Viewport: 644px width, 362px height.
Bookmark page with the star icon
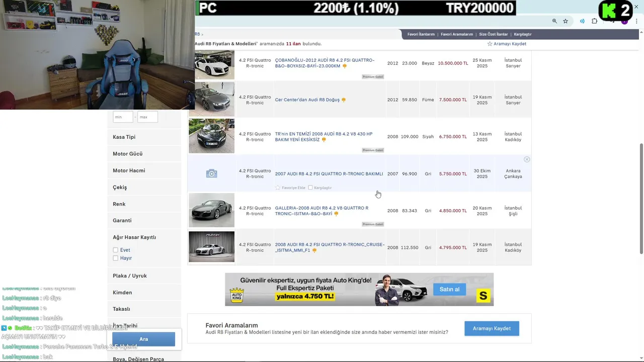[x=566, y=21]
